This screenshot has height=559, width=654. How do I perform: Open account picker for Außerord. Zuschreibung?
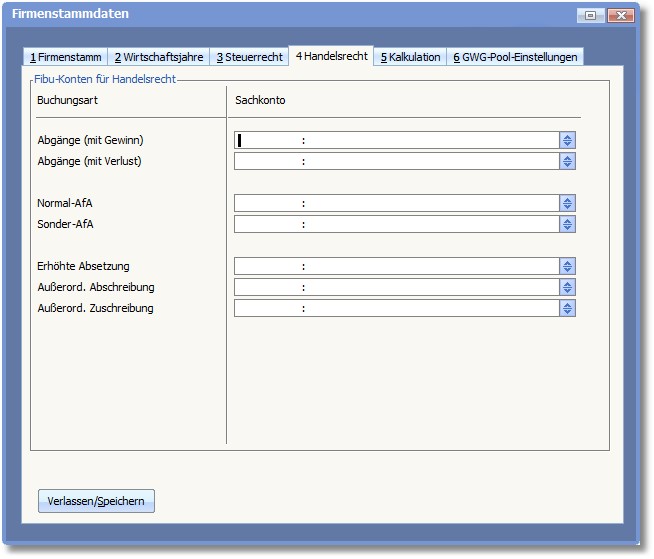tap(568, 309)
